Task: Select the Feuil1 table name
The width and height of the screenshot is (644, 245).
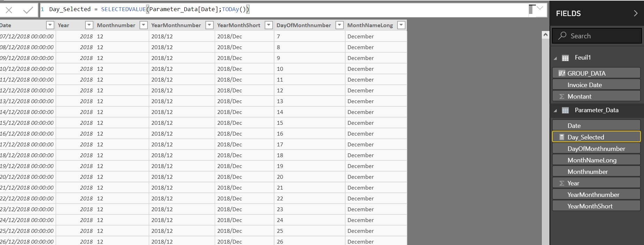Action: click(583, 58)
